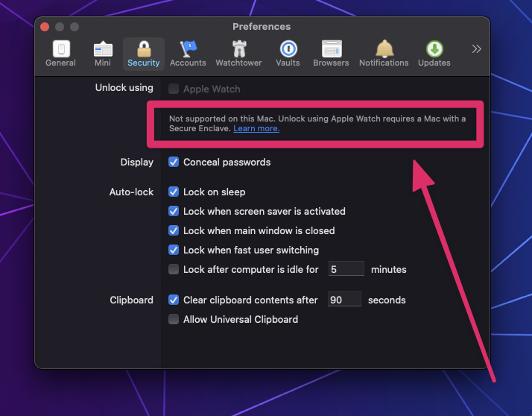Screen dimensions: 532x416
Task: Click the Learn more link
Action: pyautogui.click(x=256, y=128)
